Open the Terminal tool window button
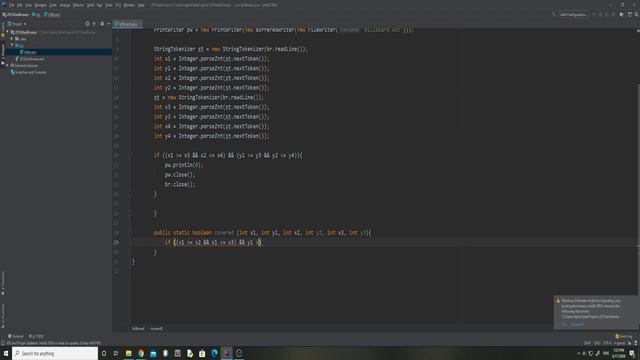The image size is (640, 360). (x=16, y=336)
